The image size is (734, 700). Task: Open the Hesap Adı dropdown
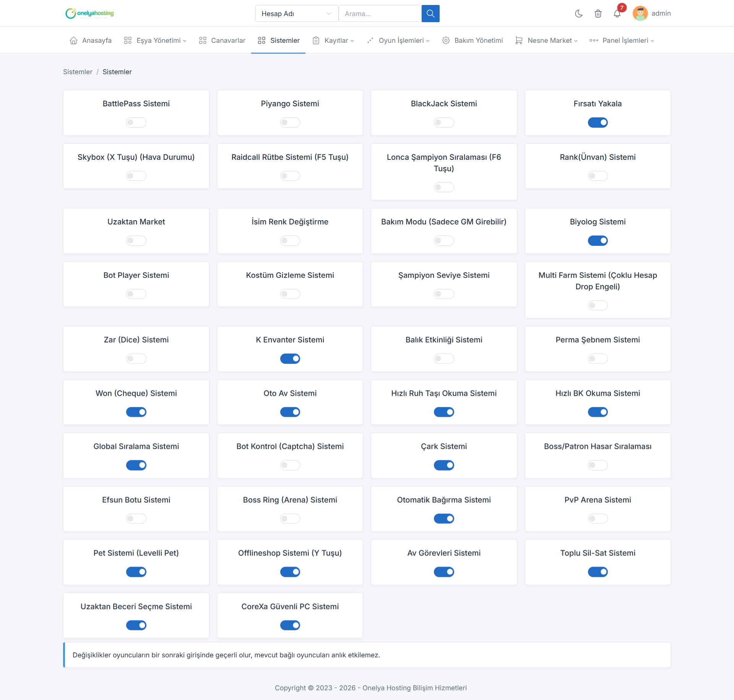click(x=297, y=13)
